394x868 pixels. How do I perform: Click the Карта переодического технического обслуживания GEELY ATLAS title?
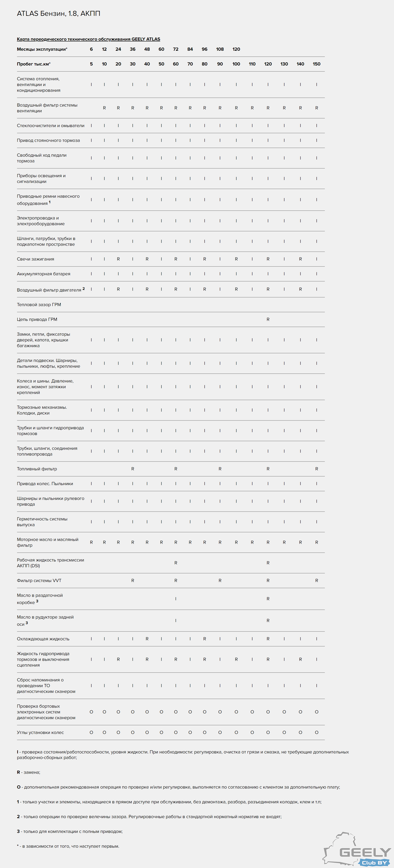(89, 39)
